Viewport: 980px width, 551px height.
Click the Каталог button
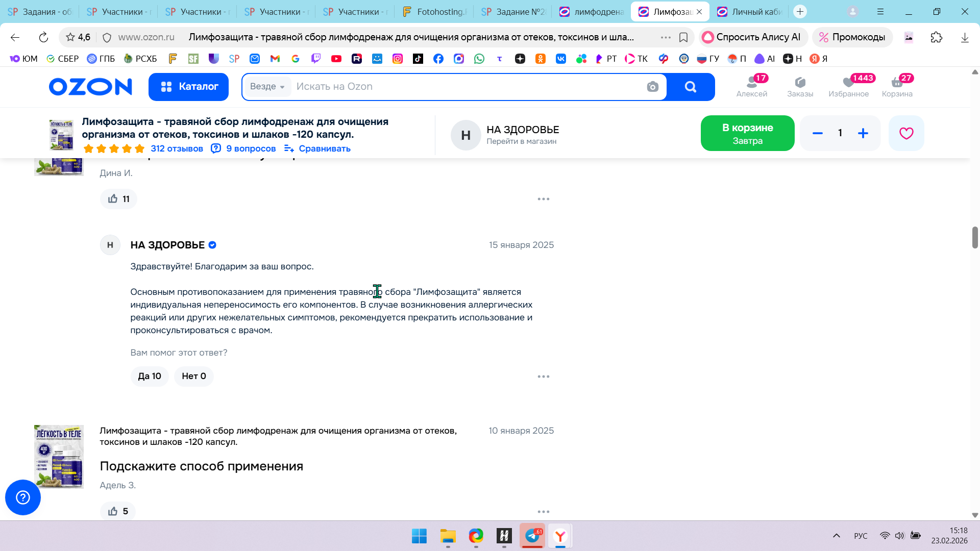click(188, 87)
